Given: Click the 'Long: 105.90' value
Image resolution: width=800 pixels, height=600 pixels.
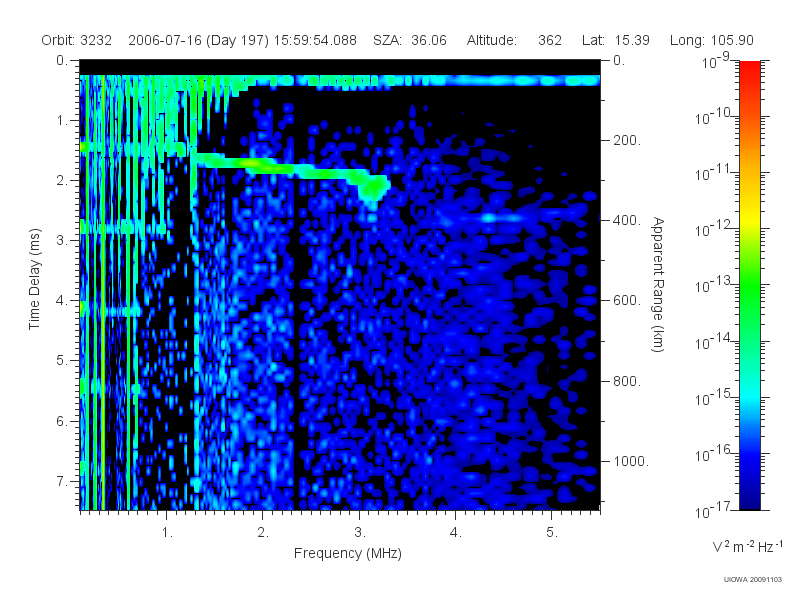Looking at the screenshot, I should [712, 40].
